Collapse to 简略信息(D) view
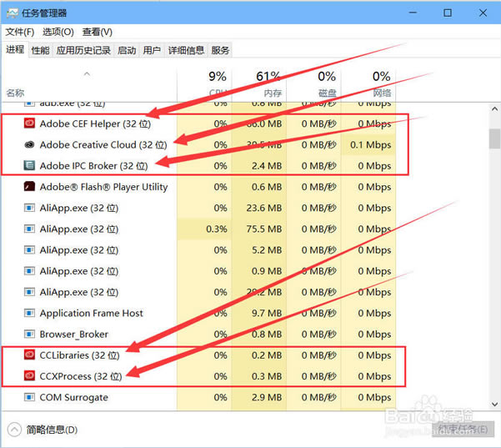The height and width of the screenshot is (448, 501). click(x=43, y=430)
